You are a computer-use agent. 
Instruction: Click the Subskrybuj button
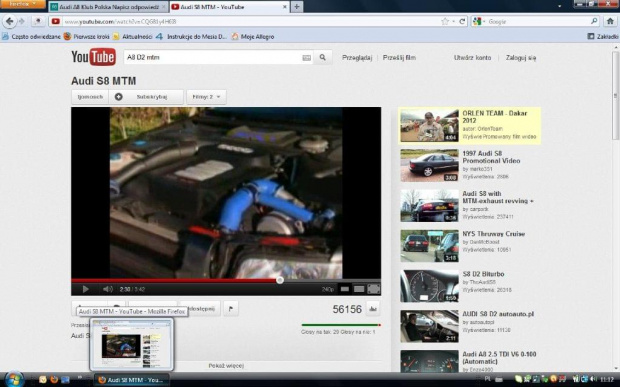coord(146,97)
